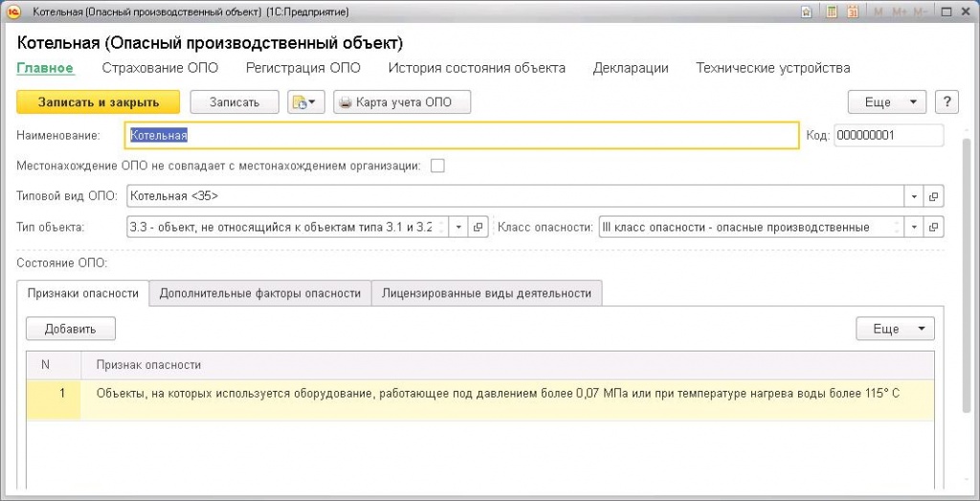The height and width of the screenshot is (501, 980).
Task: Click Тип объекта field text
Action: point(287,228)
